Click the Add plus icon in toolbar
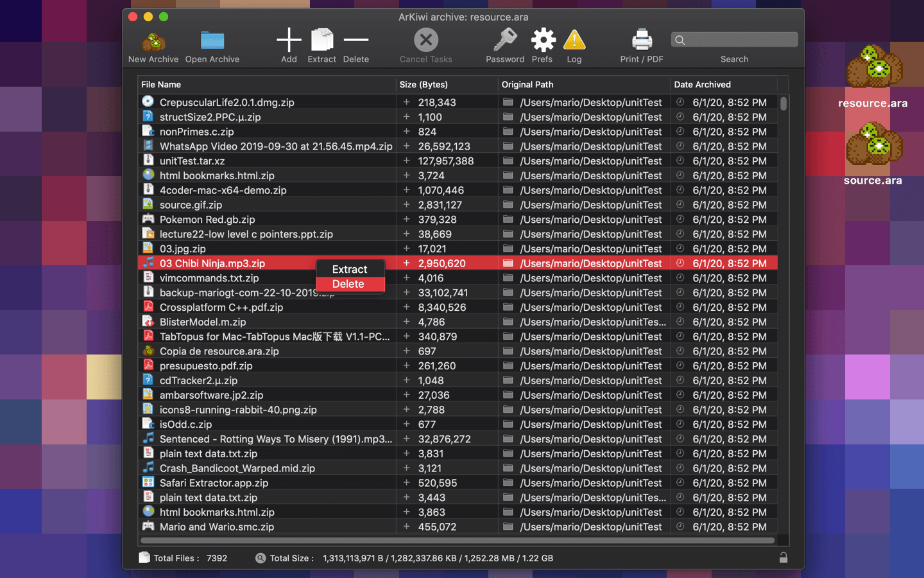The height and width of the screenshot is (578, 924). pyautogui.click(x=289, y=40)
